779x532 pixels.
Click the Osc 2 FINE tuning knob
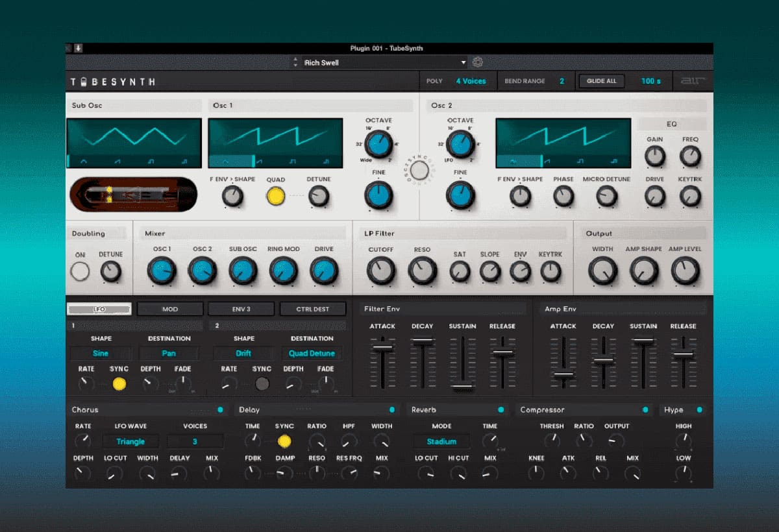click(460, 195)
